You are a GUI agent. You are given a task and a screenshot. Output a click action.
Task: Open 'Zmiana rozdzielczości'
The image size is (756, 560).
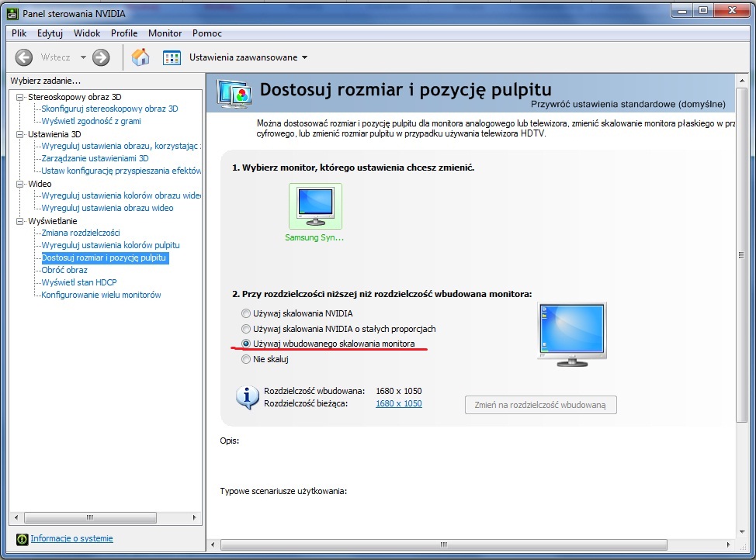point(81,233)
